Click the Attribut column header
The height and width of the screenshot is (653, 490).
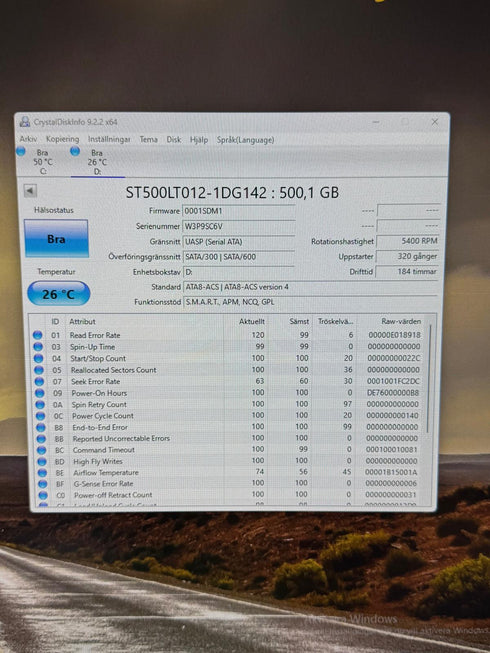click(x=82, y=322)
